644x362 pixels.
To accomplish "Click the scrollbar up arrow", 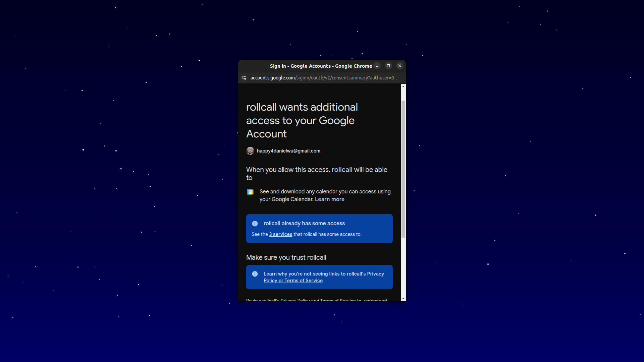I will (x=403, y=86).
